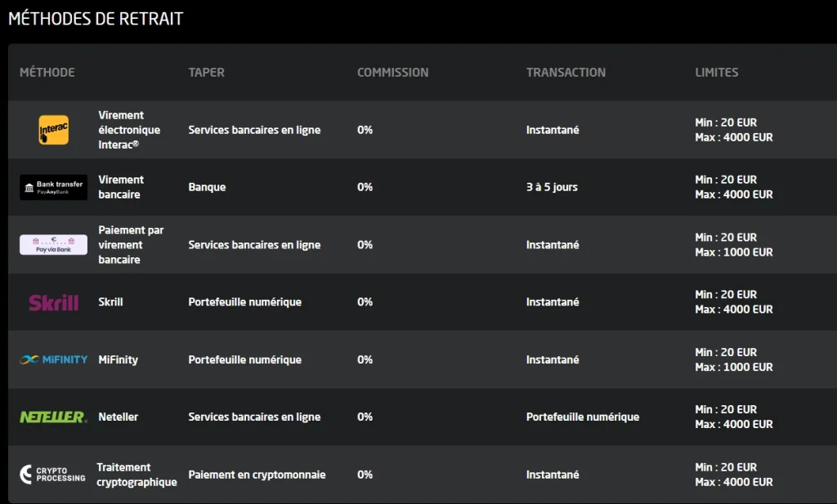Choose the Skrill logo
Viewport: 837px width, 504px height.
tap(53, 302)
